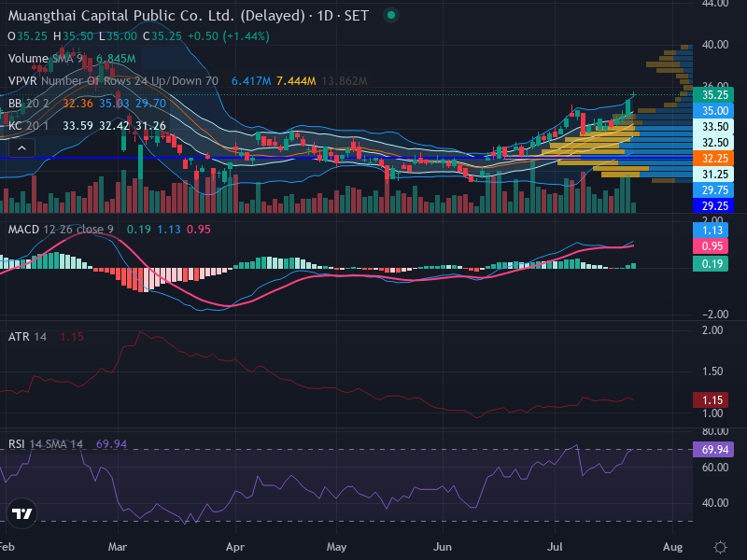Click the May date on time axis
This screenshot has height=560, width=747.
[x=336, y=547]
